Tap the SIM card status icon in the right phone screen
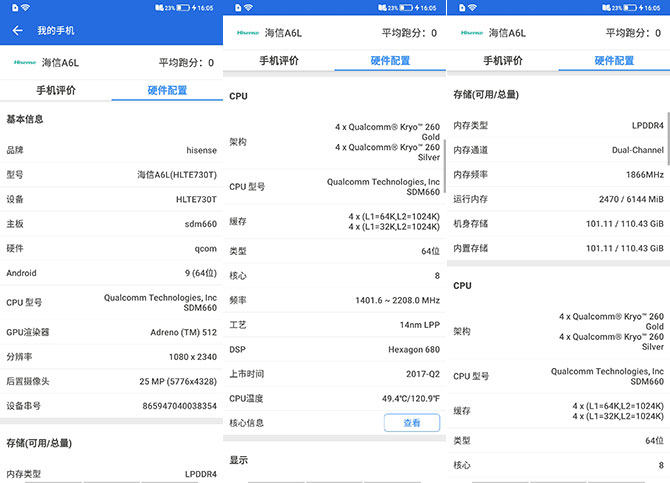The width and height of the screenshot is (670, 483). coord(462,8)
